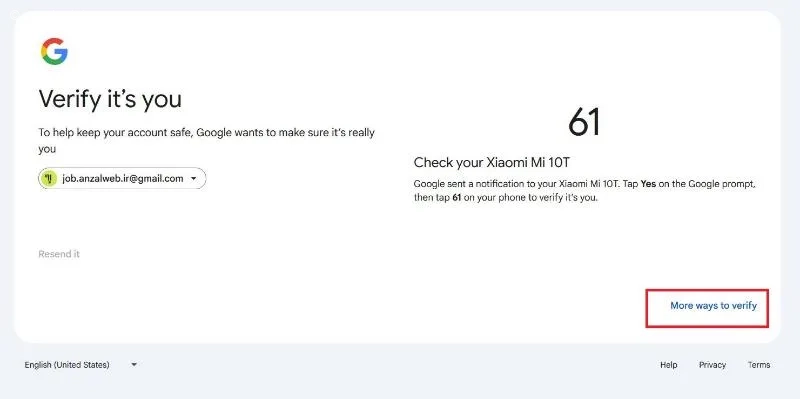Open the English (United States) language selector
The width and height of the screenshot is (800, 399).
(x=81, y=365)
